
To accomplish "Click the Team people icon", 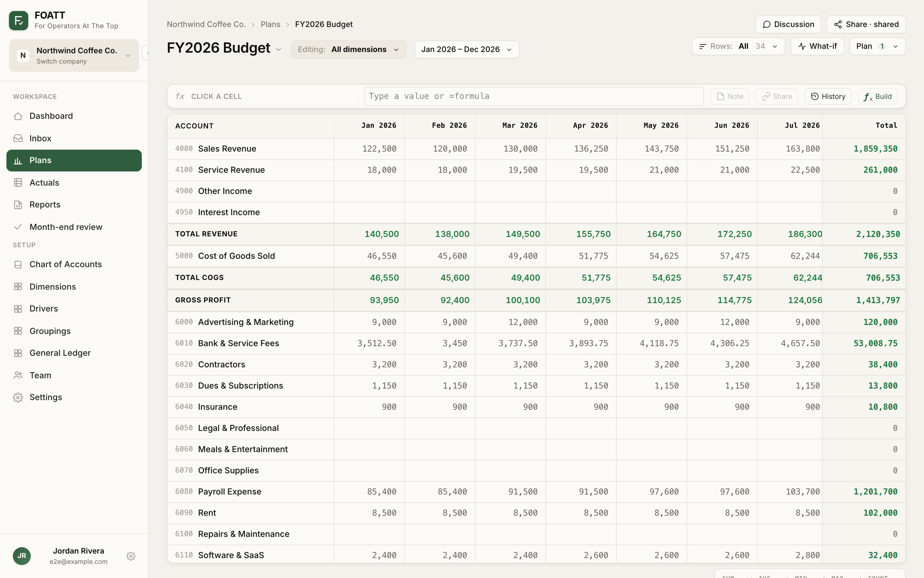I will click(x=18, y=375).
